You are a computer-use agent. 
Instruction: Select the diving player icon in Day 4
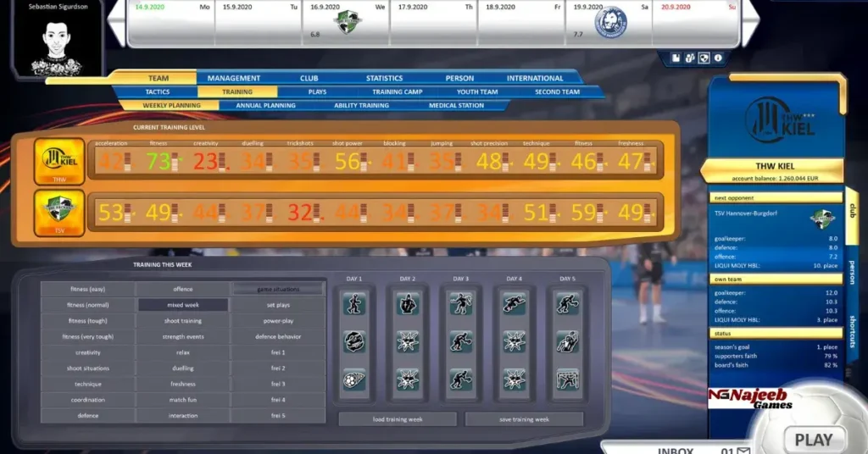tap(514, 303)
